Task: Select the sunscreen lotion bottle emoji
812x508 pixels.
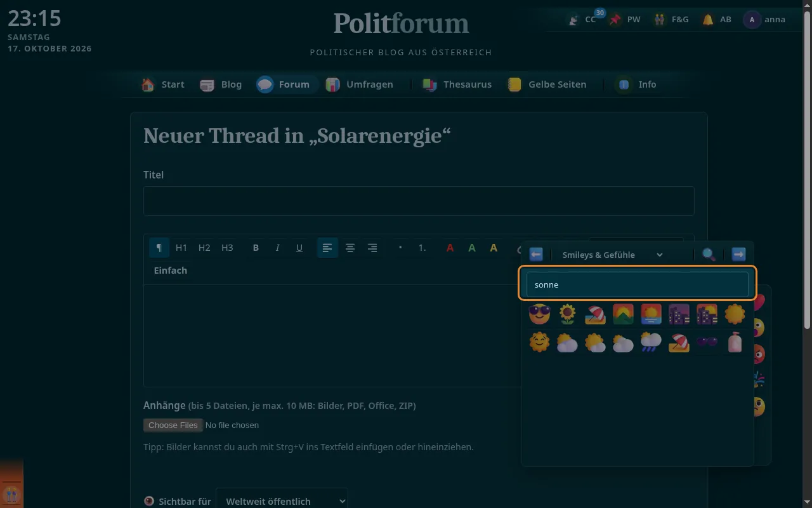Action: pos(735,342)
